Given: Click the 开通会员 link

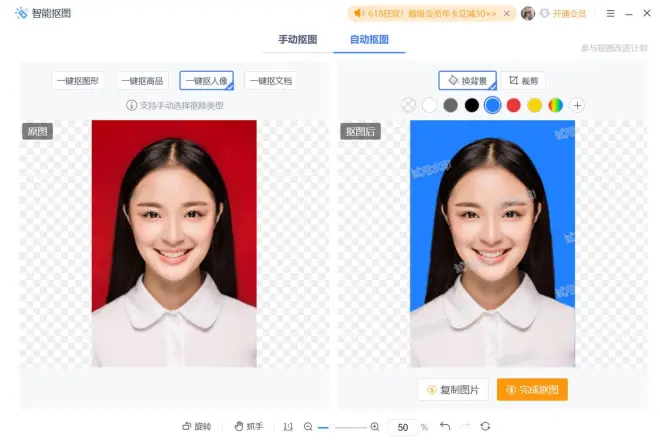Looking at the screenshot, I should (x=569, y=14).
